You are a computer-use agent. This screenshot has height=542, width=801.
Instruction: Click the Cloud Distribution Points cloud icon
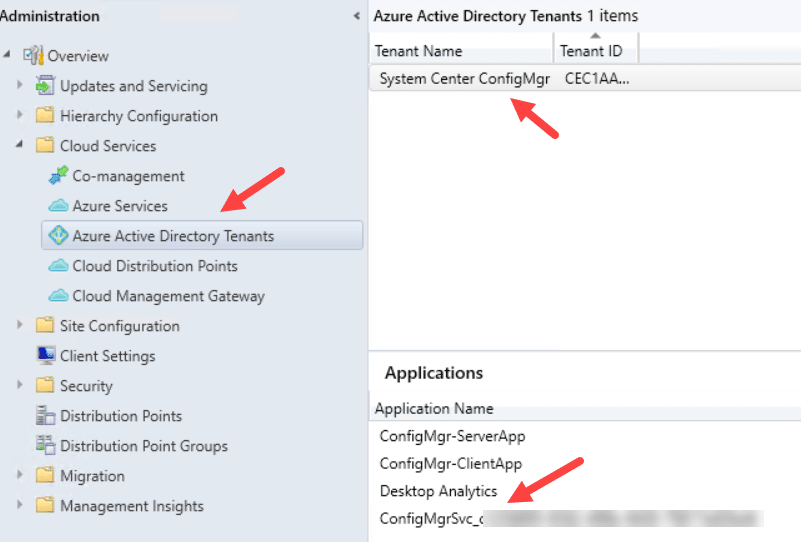(x=58, y=266)
